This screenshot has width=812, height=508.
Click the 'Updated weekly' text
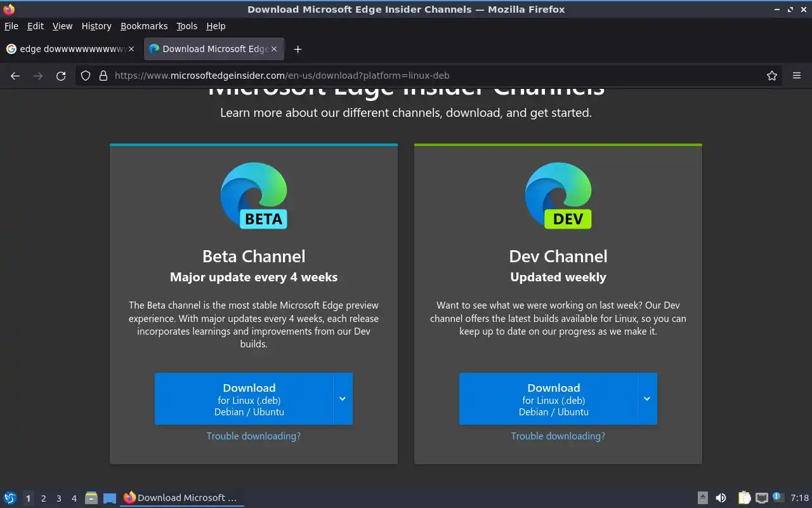[558, 277]
